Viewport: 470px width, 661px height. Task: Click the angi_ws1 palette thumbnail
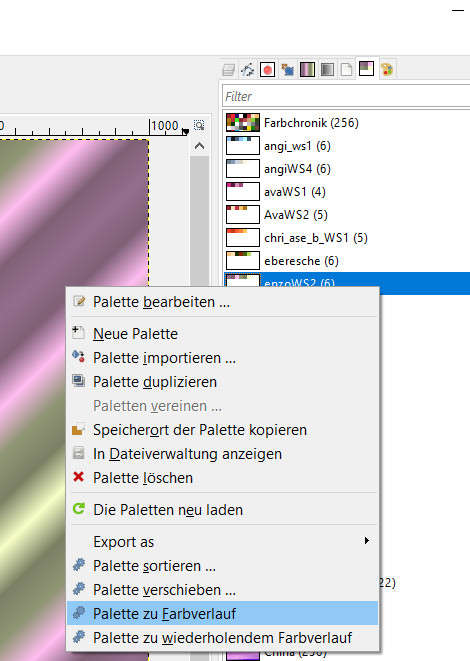pyautogui.click(x=243, y=146)
